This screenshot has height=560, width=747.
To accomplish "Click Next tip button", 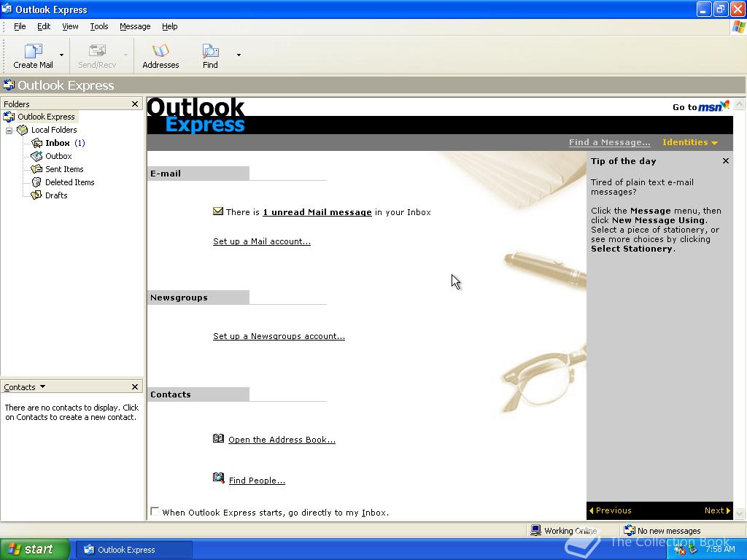I will [717, 510].
